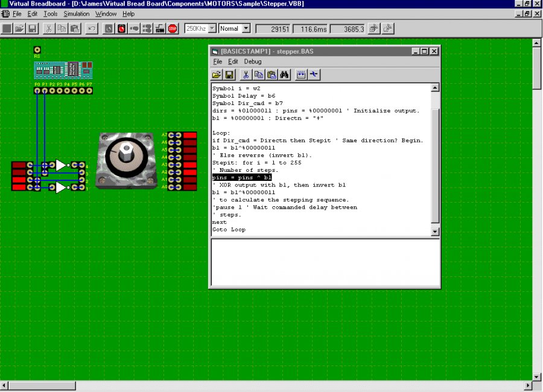Select the Basic Stamp module board
The image size is (543, 392).
(x=63, y=71)
